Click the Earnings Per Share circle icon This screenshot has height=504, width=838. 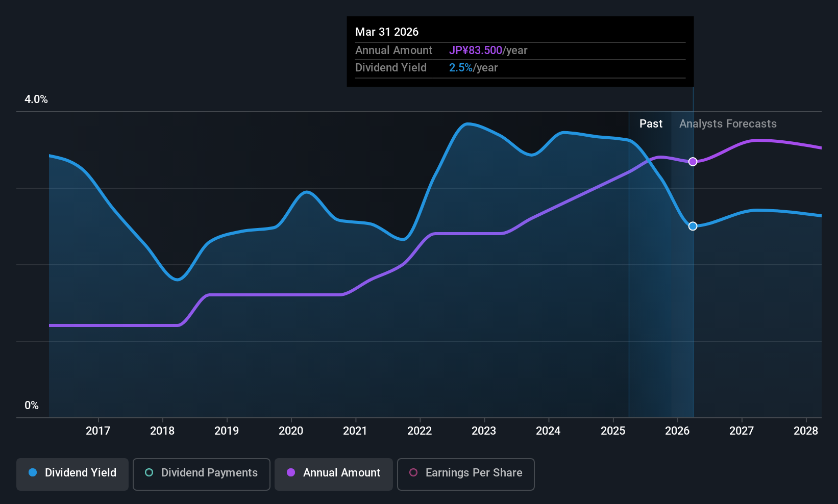pos(413,473)
